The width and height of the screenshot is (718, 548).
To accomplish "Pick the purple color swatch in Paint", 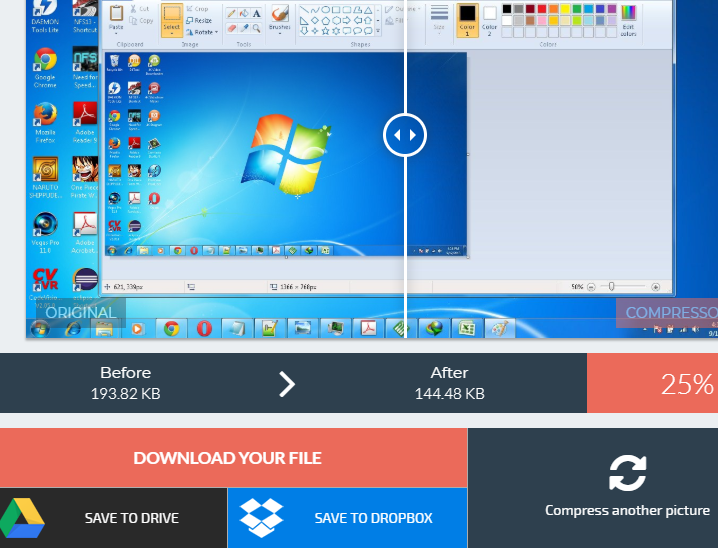I will pyautogui.click(x=612, y=9).
